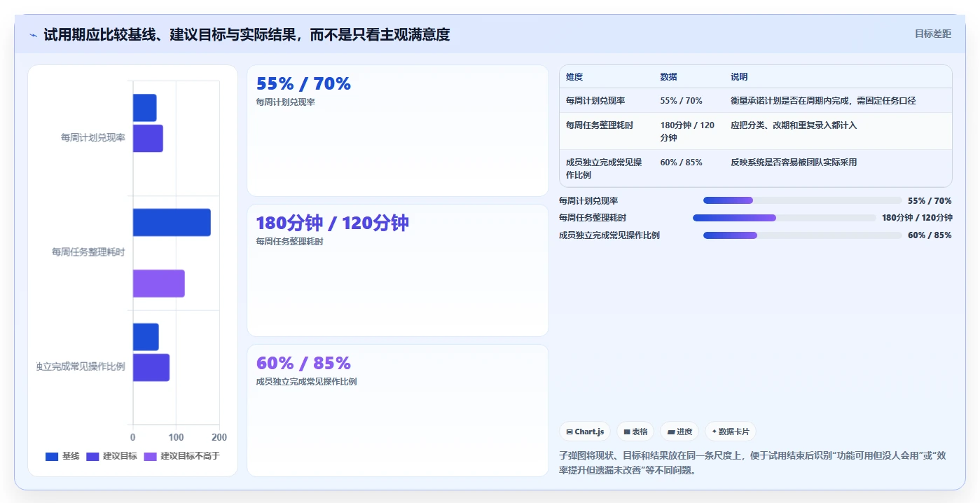Click the progress bar for 每周任务整理耗时
980x503 pixels.
(x=785, y=218)
